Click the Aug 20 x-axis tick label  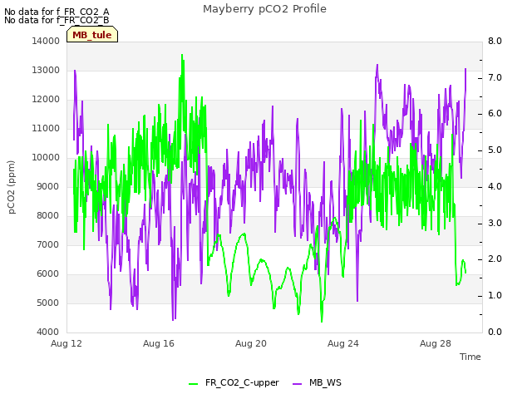tap(251, 343)
